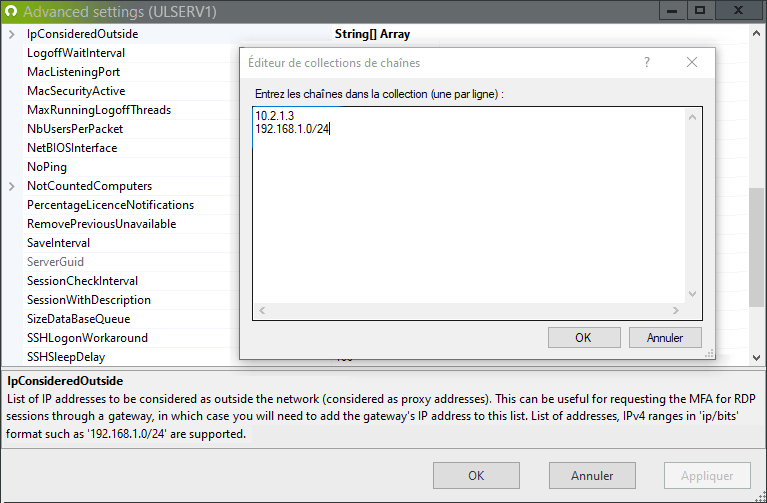Select the NotCountedComputers setting label
Screen dimensions: 767x503
click(x=90, y=186)
